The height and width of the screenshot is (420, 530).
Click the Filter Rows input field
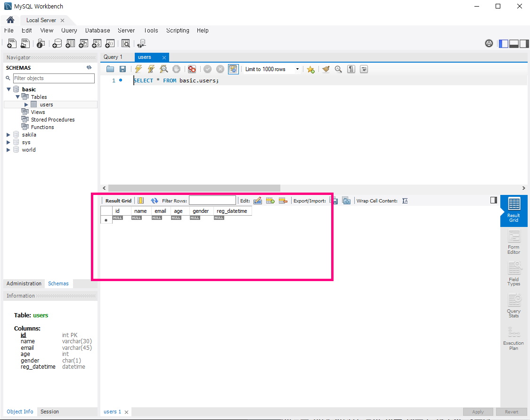coord(212,201)
